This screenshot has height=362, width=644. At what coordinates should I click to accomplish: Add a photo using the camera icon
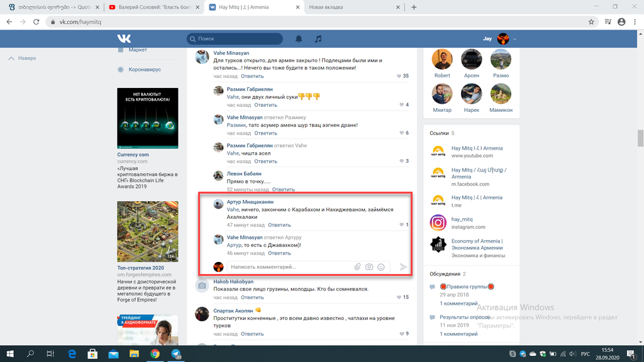(368, 266)
